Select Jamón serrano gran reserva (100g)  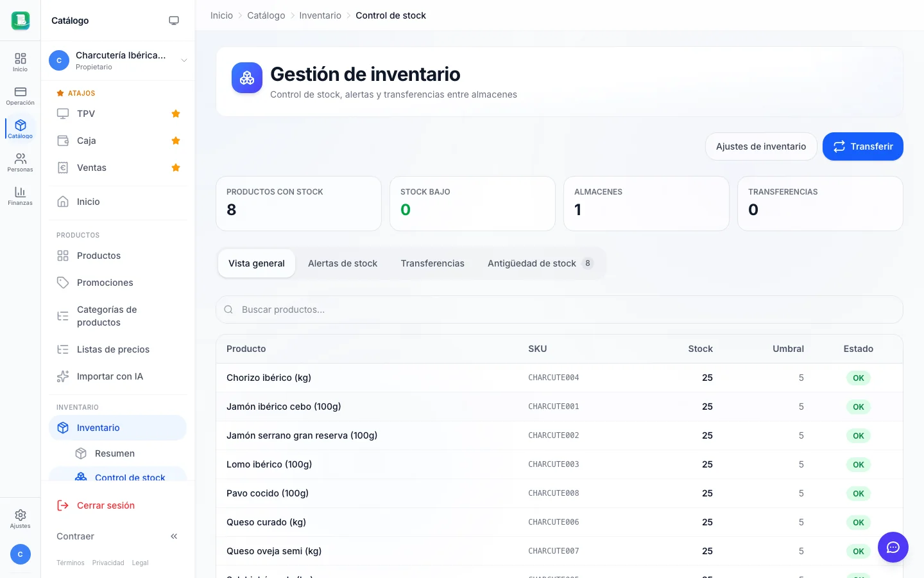pyautogui.click(x=560, y=435)
